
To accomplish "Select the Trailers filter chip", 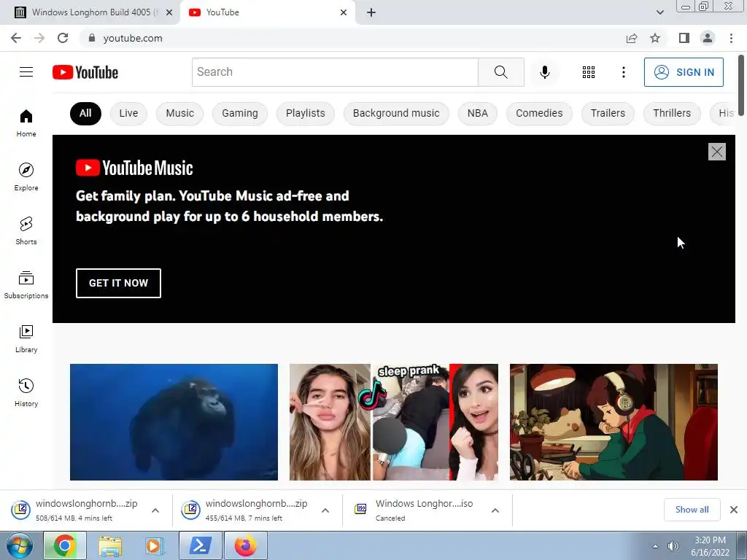I will (x=608, y=113).
